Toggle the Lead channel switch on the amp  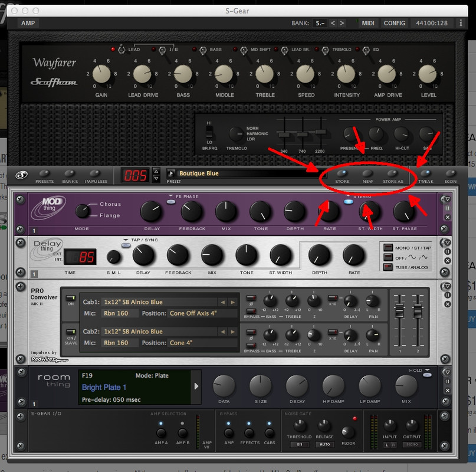coord(122,50)
